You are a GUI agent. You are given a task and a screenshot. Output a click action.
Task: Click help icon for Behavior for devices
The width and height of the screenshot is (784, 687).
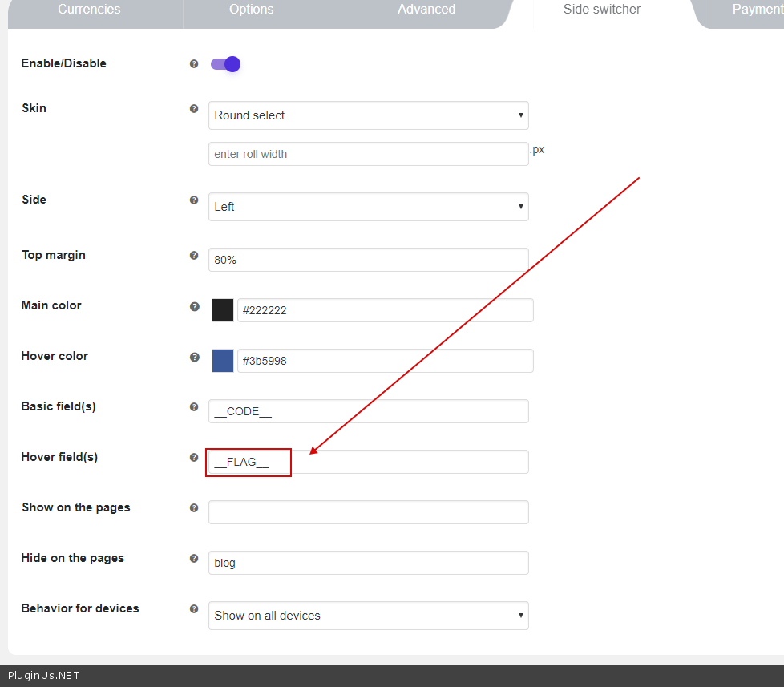[194, 609]
